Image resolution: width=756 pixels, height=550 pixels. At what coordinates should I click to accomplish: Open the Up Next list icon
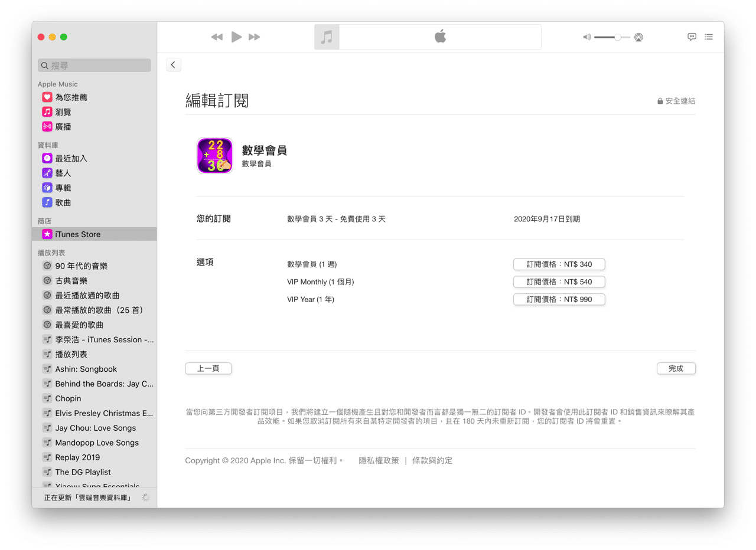[709, 37]
